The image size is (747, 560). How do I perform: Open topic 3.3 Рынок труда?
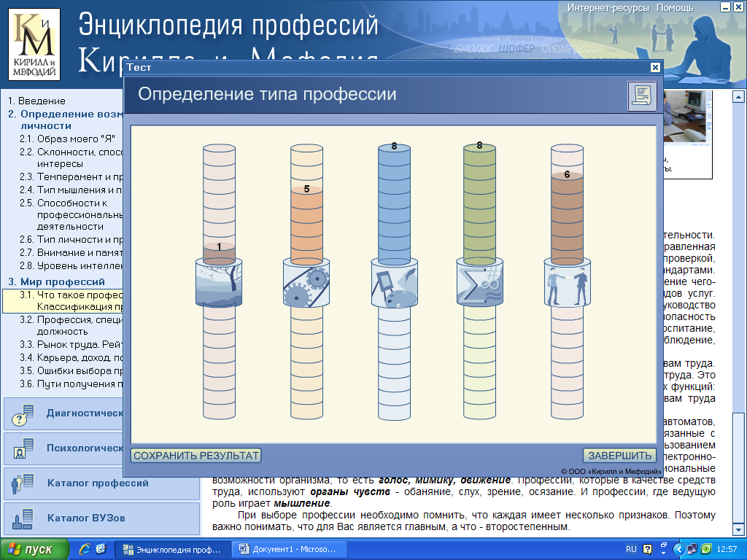[71, 345]
